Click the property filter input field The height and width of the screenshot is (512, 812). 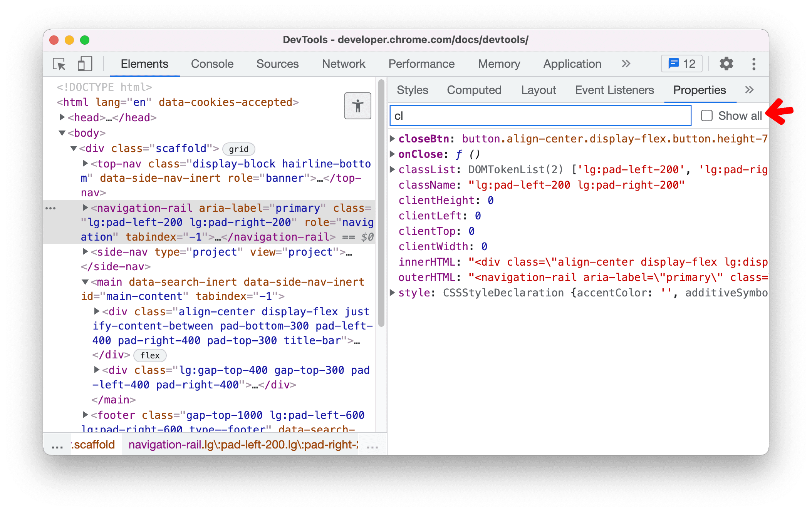[538, 115]
